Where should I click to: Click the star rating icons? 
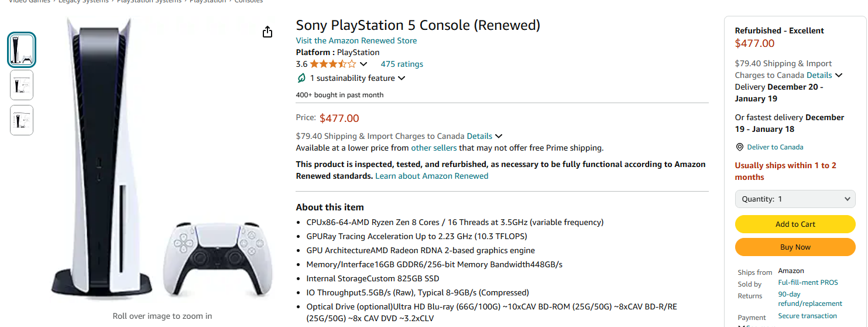(332, 64)
